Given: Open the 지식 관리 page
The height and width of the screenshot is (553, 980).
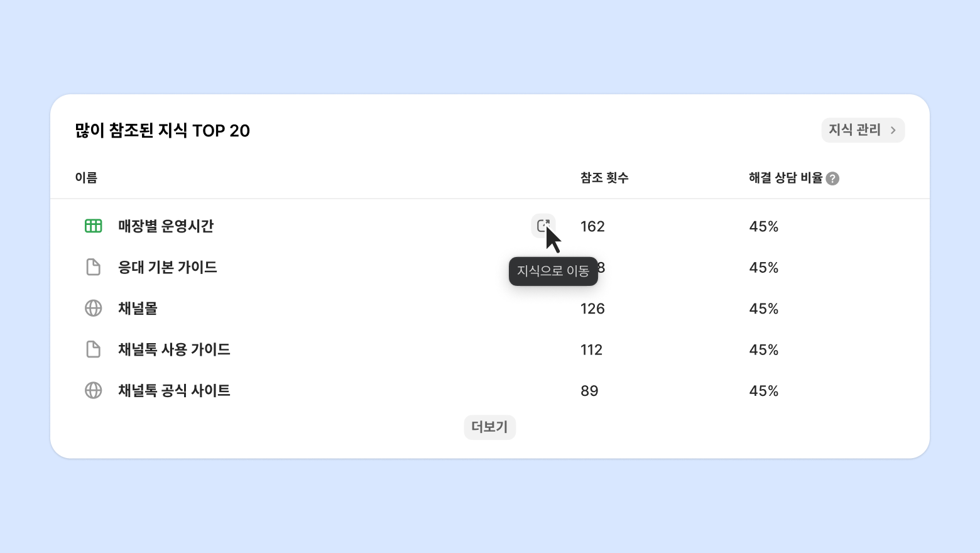Looking at the screenshot, I should click(854, 130).
